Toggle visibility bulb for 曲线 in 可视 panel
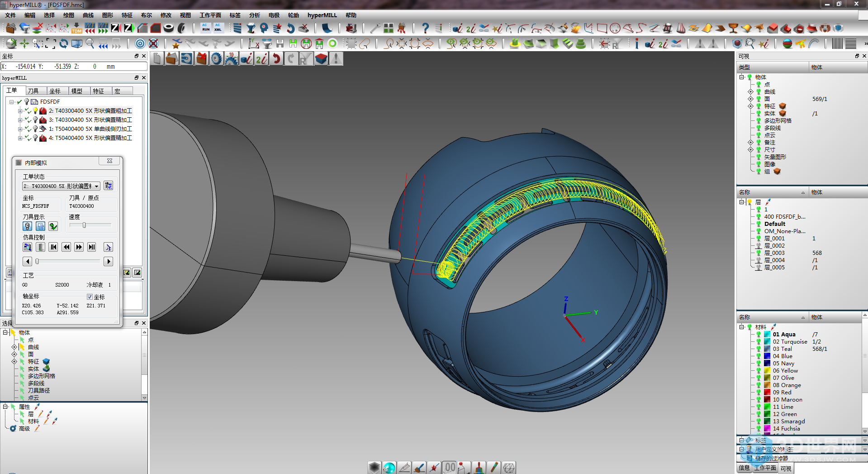868x474 pixels. [x=759, y=91]
